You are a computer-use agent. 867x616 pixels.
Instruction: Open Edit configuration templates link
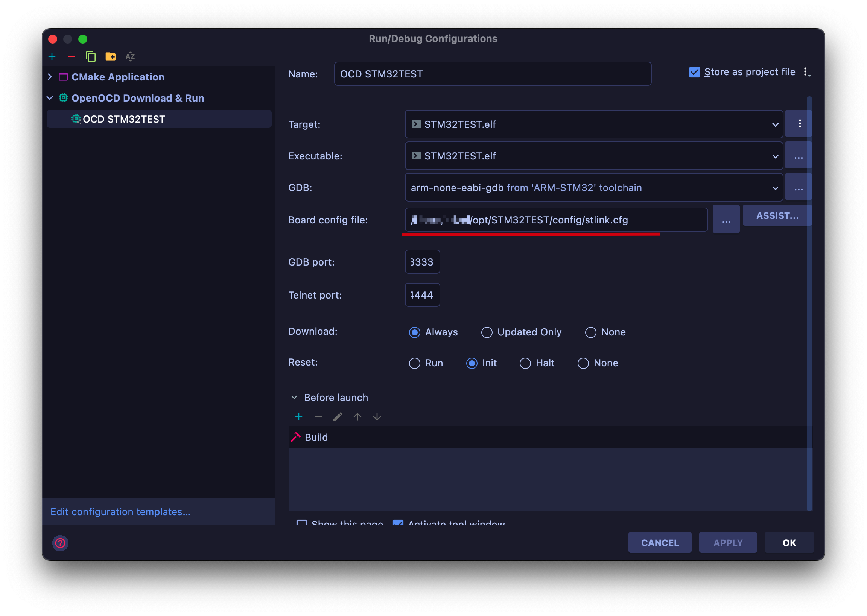(120, 512)
